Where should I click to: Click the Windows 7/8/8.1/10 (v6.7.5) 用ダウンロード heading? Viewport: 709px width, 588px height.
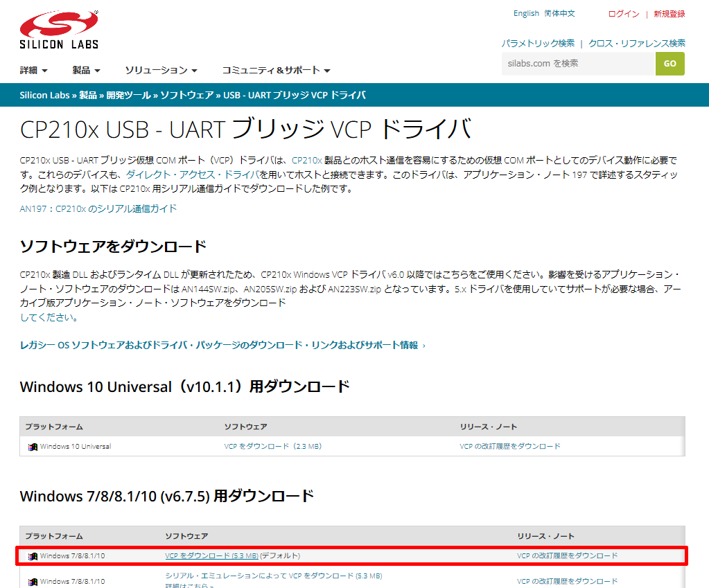pos(167,497)
